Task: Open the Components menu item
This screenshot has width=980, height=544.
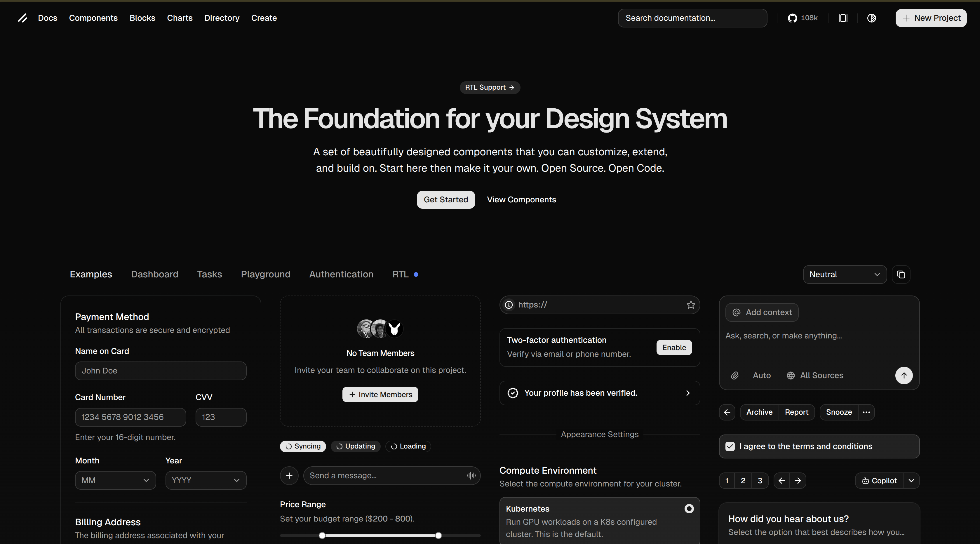Action: (93, 18)
